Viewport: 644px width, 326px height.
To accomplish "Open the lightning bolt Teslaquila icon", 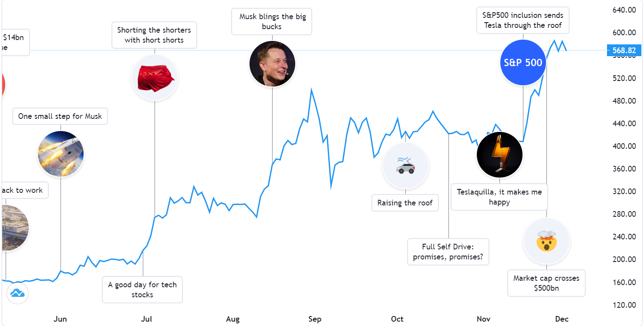I will point(499,155).
